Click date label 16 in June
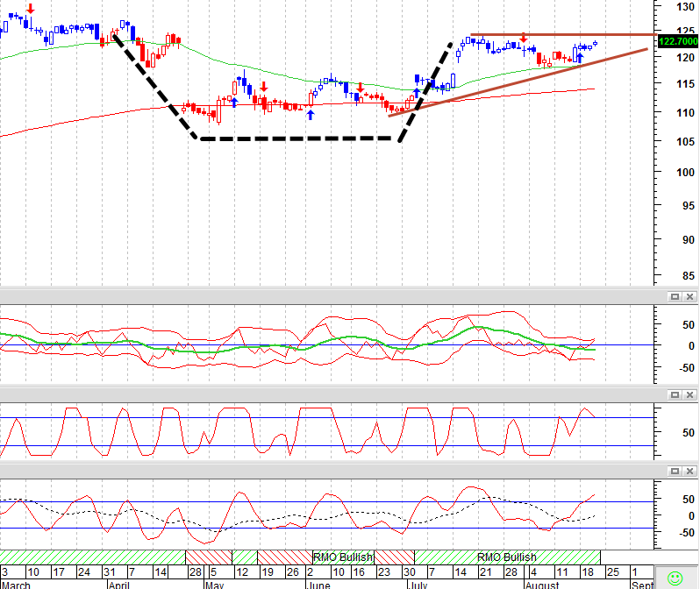The image size is (700, 589). (359, 572)
